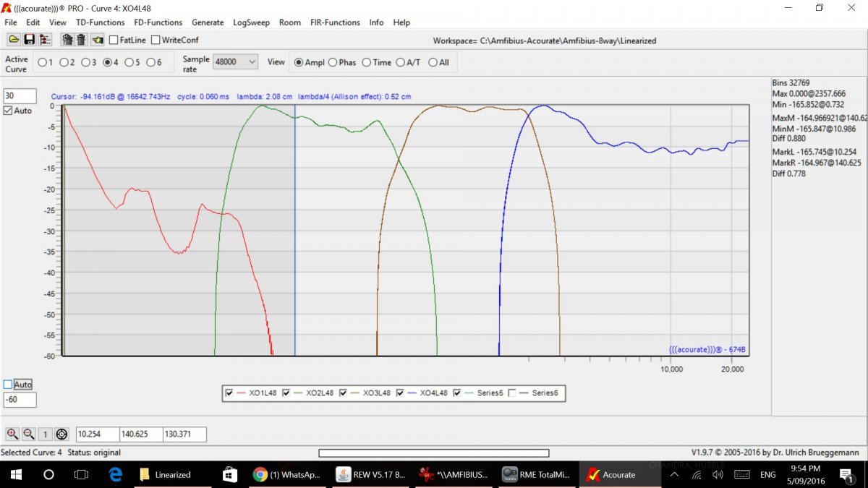
Task: Open REW V5.17 from the taskbar
Action: coord(372,475)
